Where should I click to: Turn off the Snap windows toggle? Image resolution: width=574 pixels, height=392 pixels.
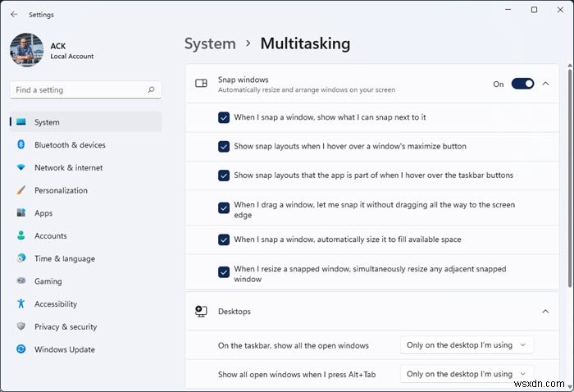[522, 84]
